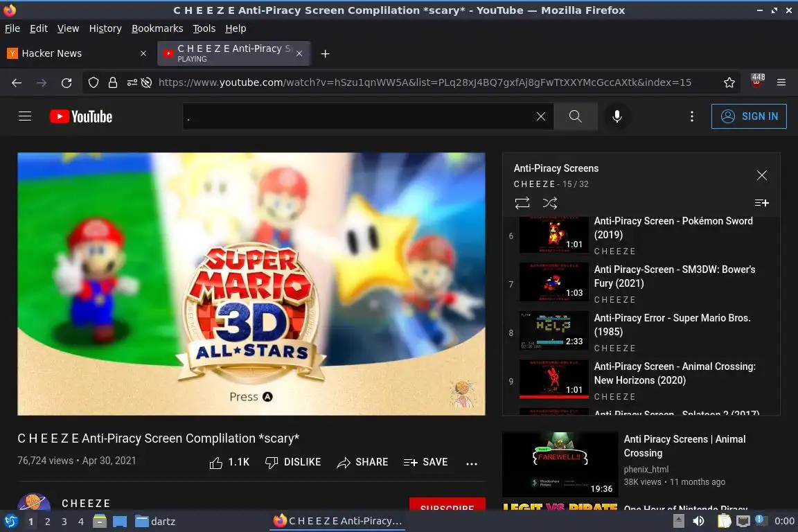The height and width of the screenshot is (532, 798).
Task: Play Animal Crossing New Horizons playlist video
Action: 641,380
